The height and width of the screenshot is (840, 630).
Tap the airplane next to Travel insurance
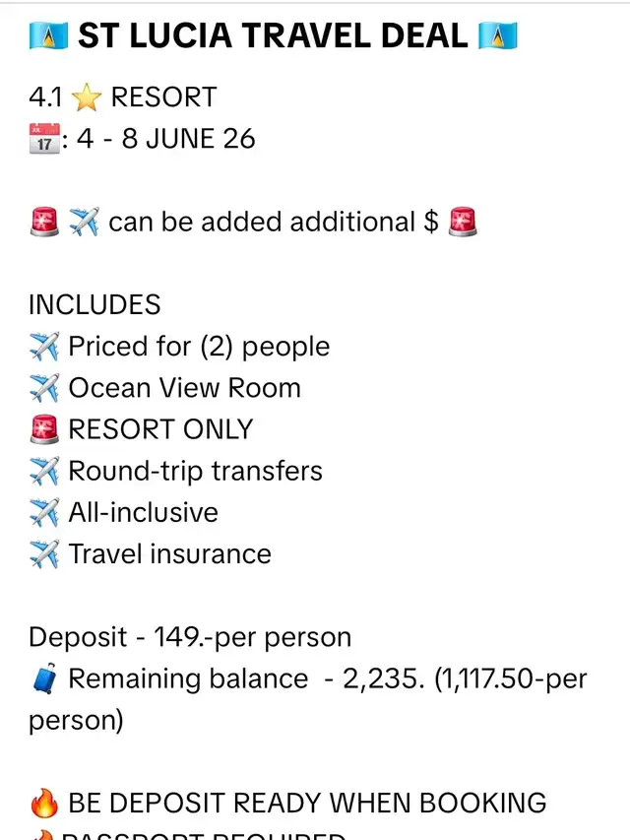[x=44, y=554]
